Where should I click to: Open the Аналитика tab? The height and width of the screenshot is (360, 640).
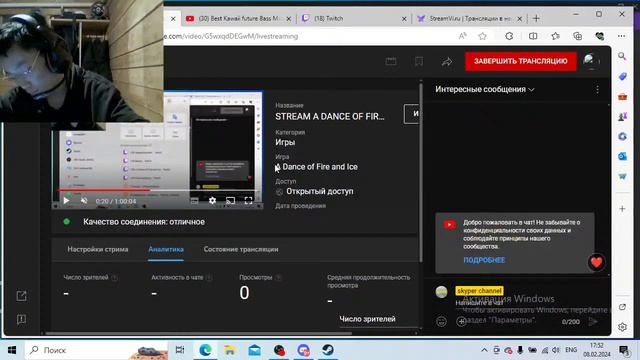pyautogui.click(x=166, y=249)
